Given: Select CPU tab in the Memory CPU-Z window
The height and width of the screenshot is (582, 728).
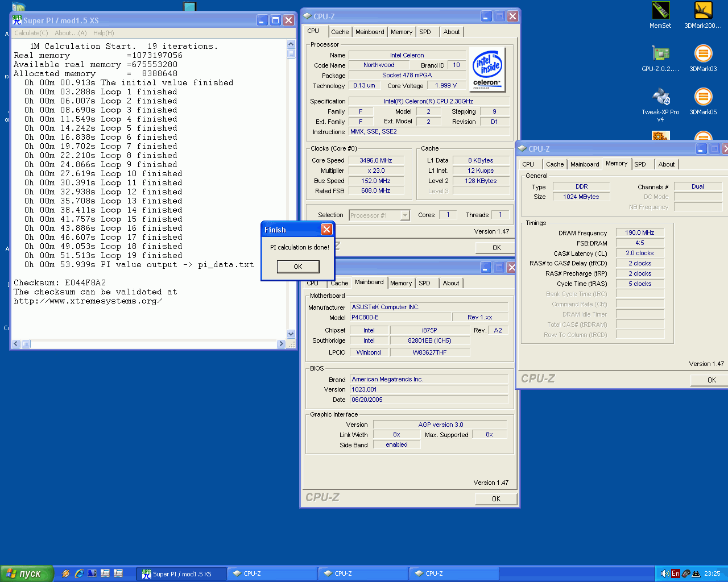Looking at the screenshot, I should point(528,164).
